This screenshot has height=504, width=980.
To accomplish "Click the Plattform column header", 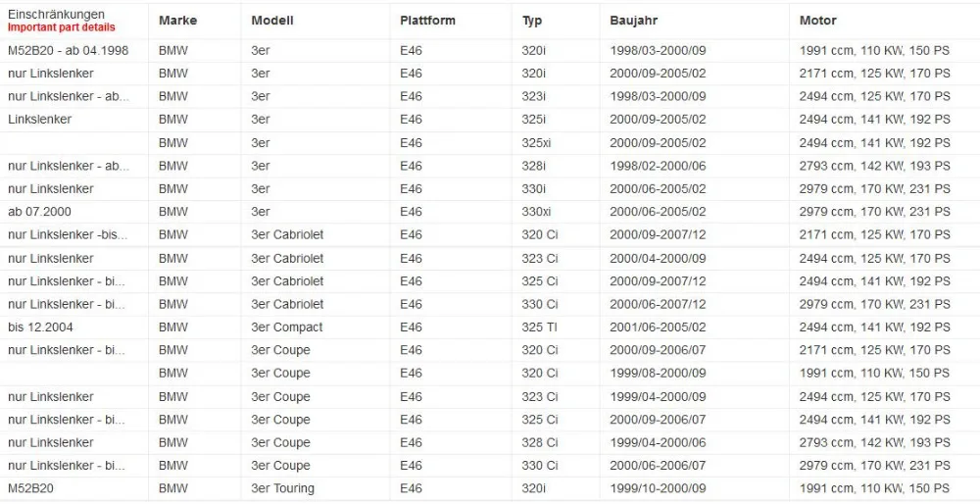I will 427,21.
